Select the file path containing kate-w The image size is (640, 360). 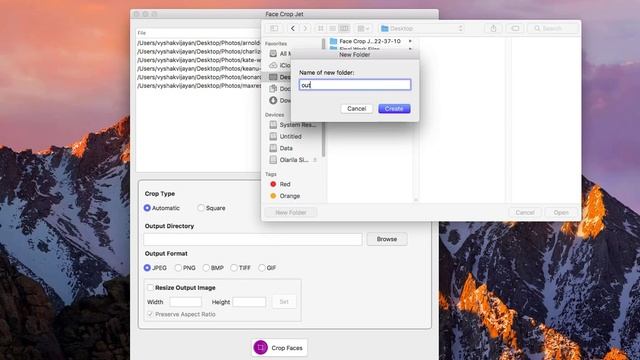click(x=199, y=60)
